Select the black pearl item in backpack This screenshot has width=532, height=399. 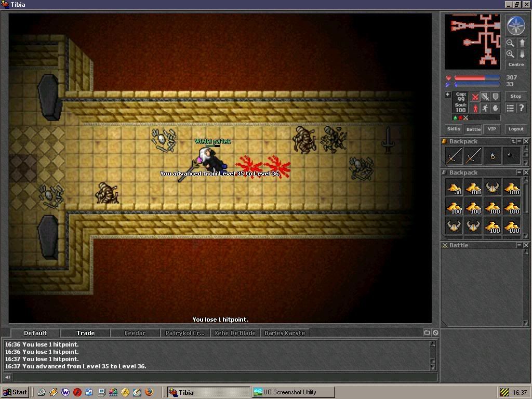[511, 156]
